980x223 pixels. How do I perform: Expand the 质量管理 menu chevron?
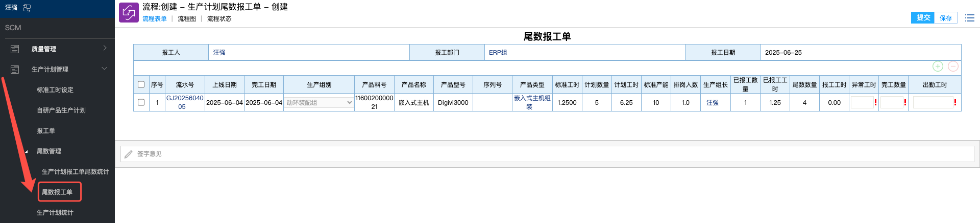coord(105,48)
